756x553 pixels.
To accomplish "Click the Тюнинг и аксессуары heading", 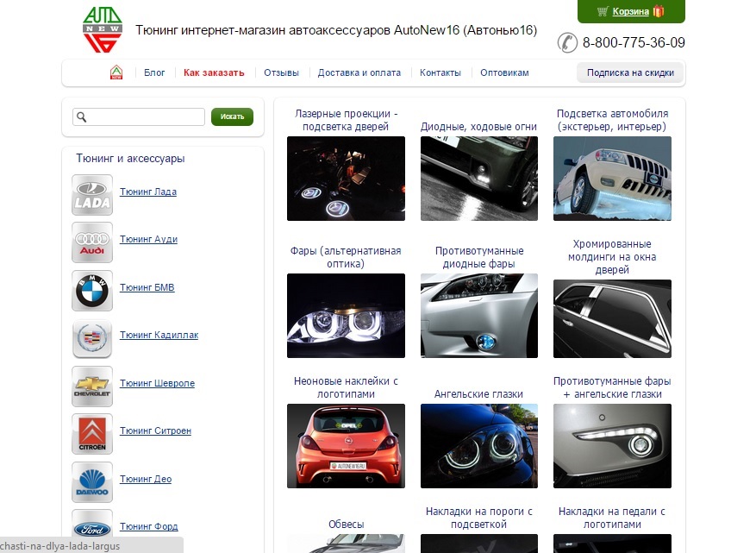I will pos(130,159).
